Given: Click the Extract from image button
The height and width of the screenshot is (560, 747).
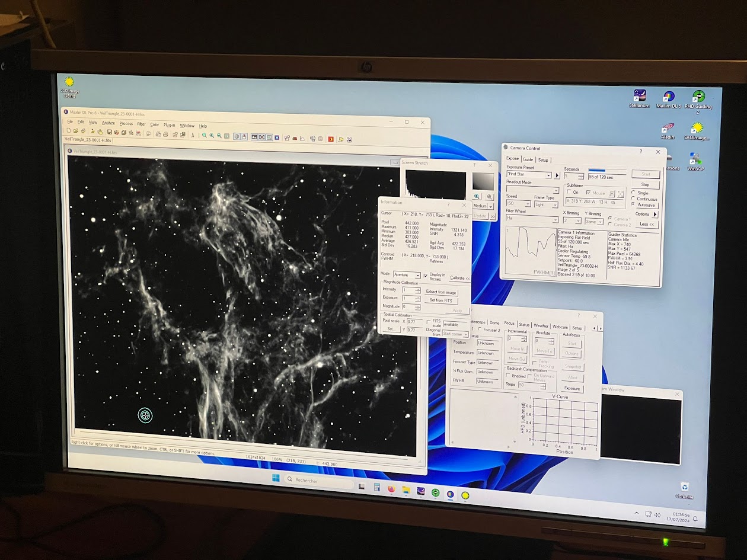Looking at the screenshot, I should [441, 292].
